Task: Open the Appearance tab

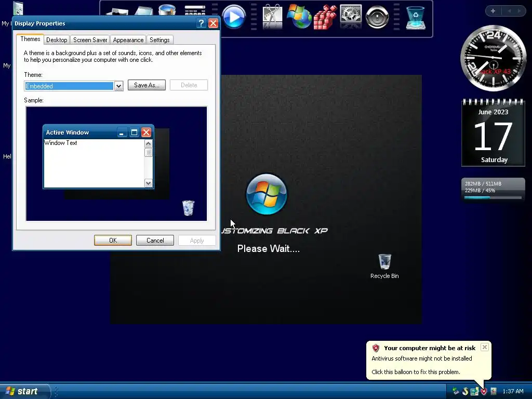Action: [x=128, y=40]
